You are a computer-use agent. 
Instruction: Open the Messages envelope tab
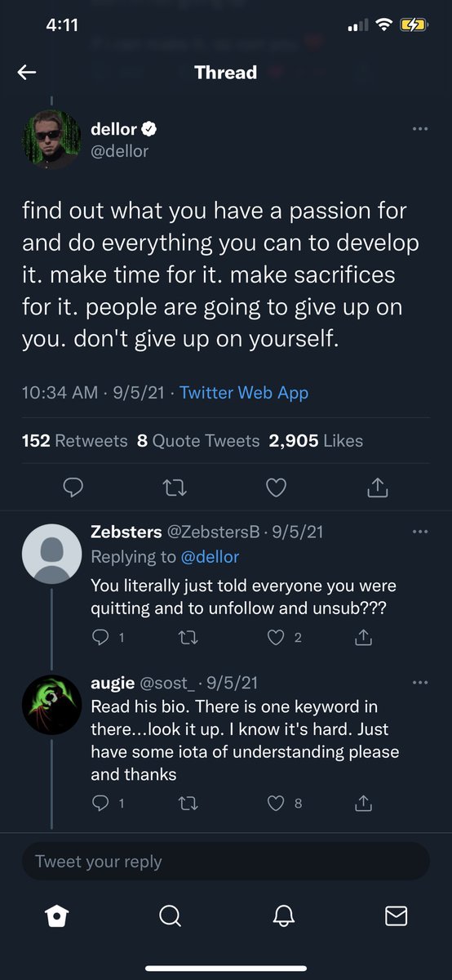396,917
